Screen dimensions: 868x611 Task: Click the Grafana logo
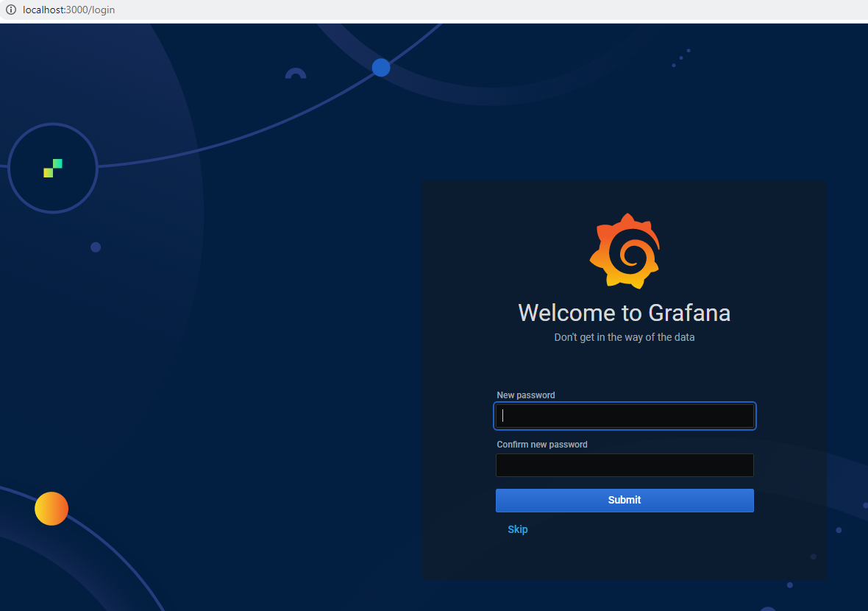[x=625, y=251]
